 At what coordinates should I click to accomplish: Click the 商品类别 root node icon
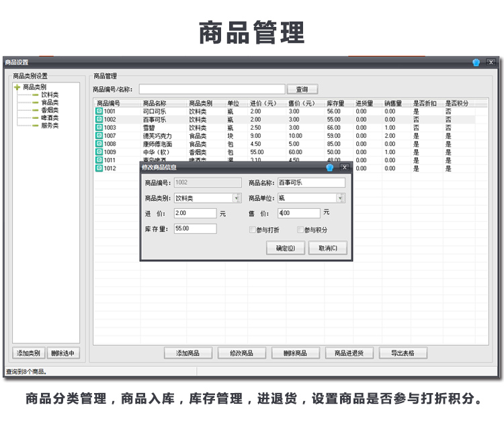tap(17, 87)
